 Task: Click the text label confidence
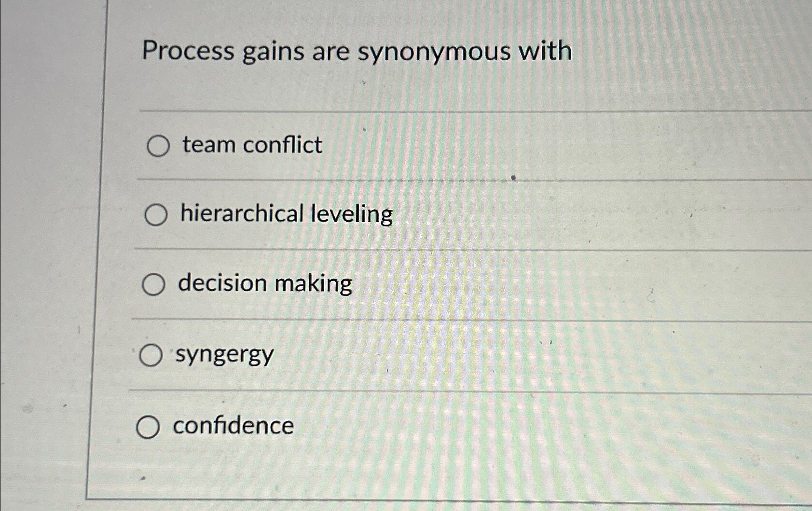[x=233, y=426]
